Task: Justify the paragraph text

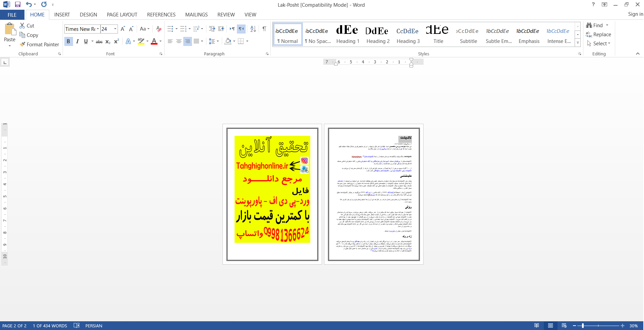Action: coord(196,41)
